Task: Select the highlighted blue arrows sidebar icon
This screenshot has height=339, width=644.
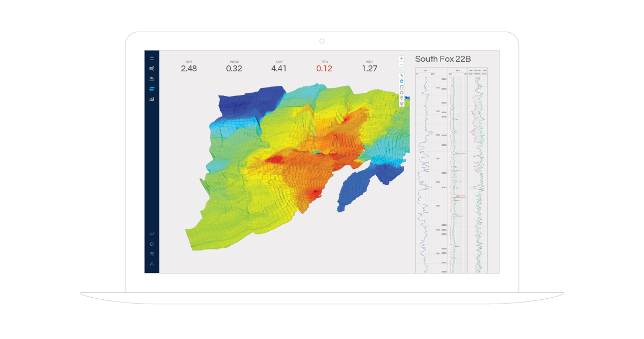Action: [x=152, y=89]
